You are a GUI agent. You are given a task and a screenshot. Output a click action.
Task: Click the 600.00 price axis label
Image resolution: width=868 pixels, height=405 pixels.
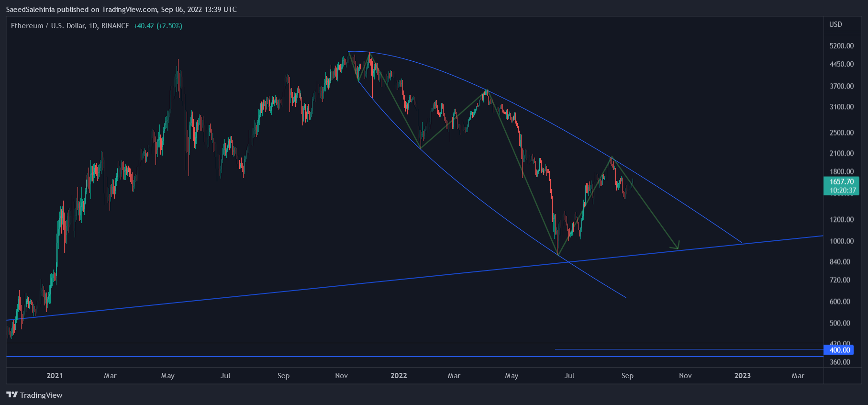tap(840, 301)
